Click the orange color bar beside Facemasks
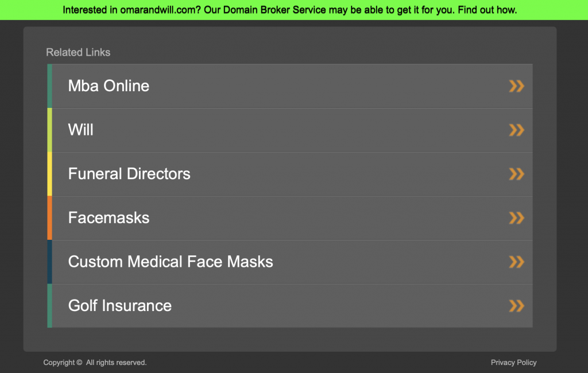This screenshot has width=588, height=373. 49,218
